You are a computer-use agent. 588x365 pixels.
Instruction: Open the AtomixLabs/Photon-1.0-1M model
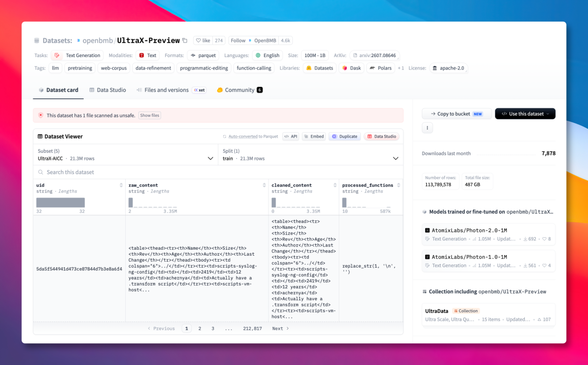[x=488, y=261]
